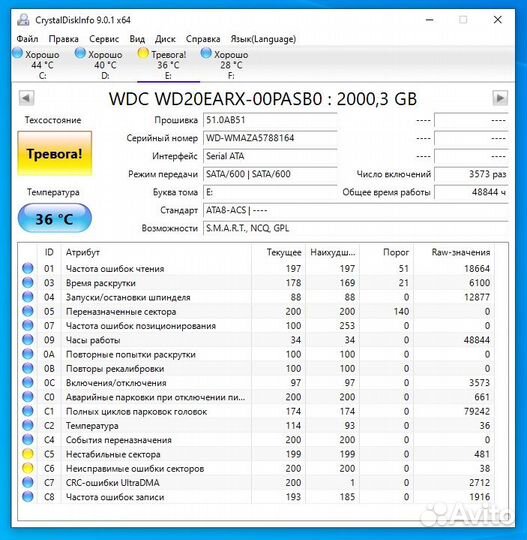Click blue status icon for attribute 09
Screen dimensions: 527x540
click(28, 340)
